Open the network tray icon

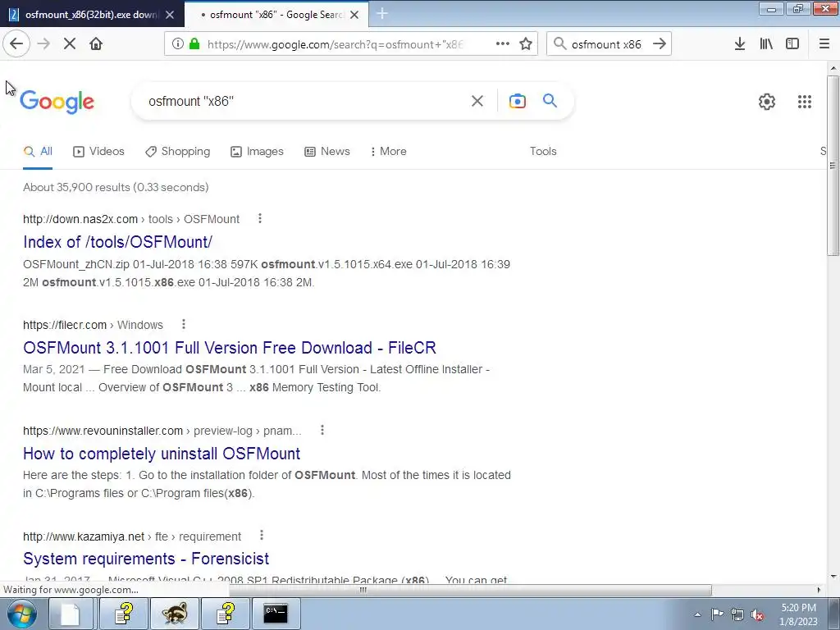(737, 614)
